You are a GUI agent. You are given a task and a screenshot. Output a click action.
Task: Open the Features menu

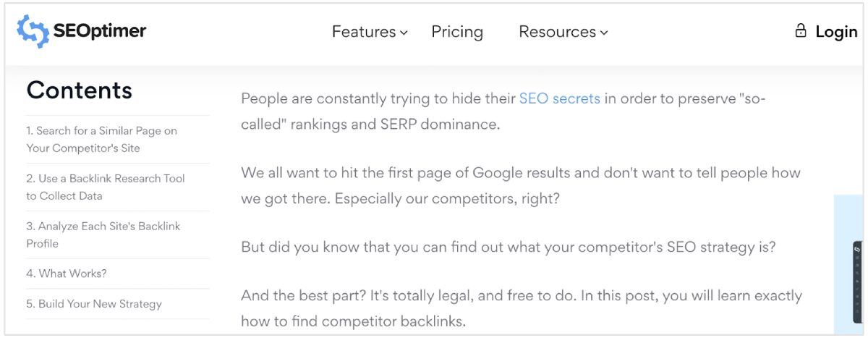(x=364, y=32)
